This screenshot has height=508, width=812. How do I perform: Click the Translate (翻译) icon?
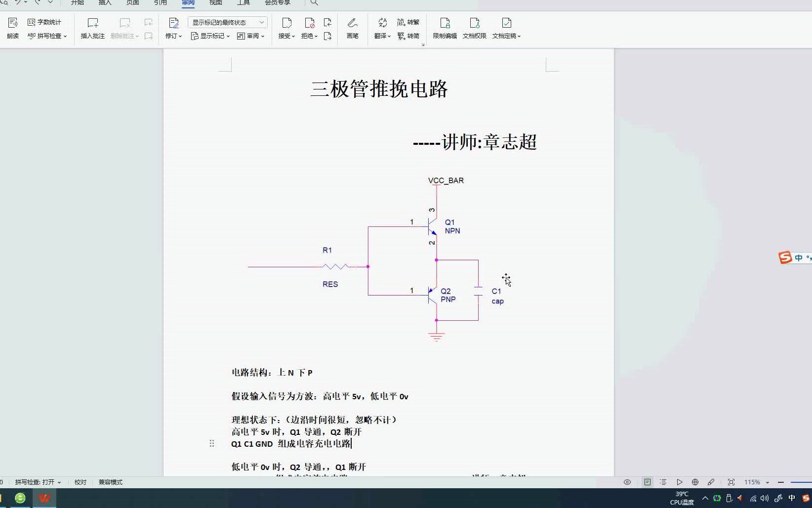(382, 23)
